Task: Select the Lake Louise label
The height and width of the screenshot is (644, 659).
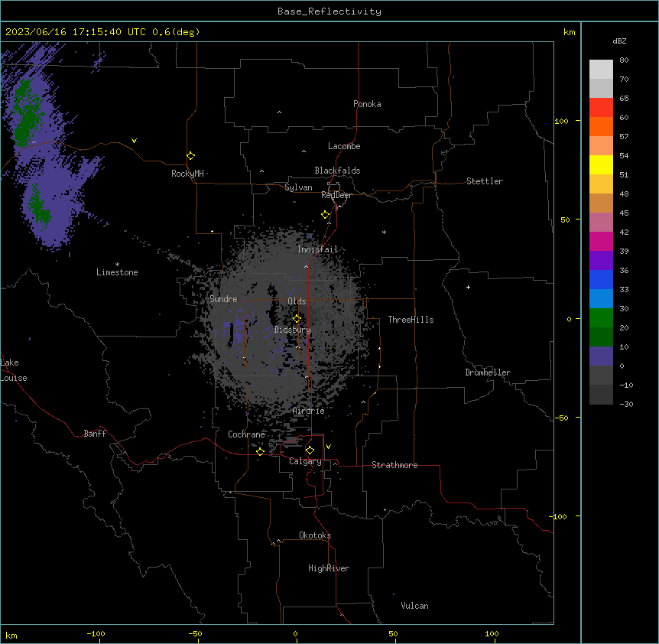Action: point(14,370)
